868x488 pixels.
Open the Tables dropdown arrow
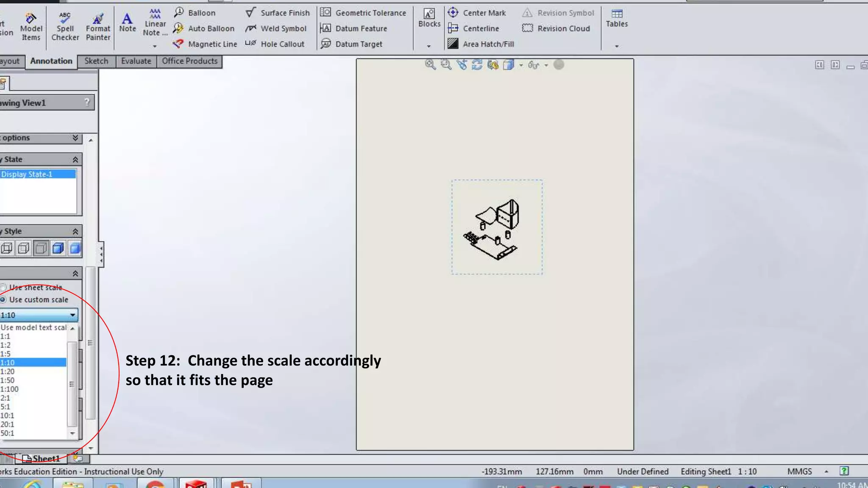[x=617, y=46]
